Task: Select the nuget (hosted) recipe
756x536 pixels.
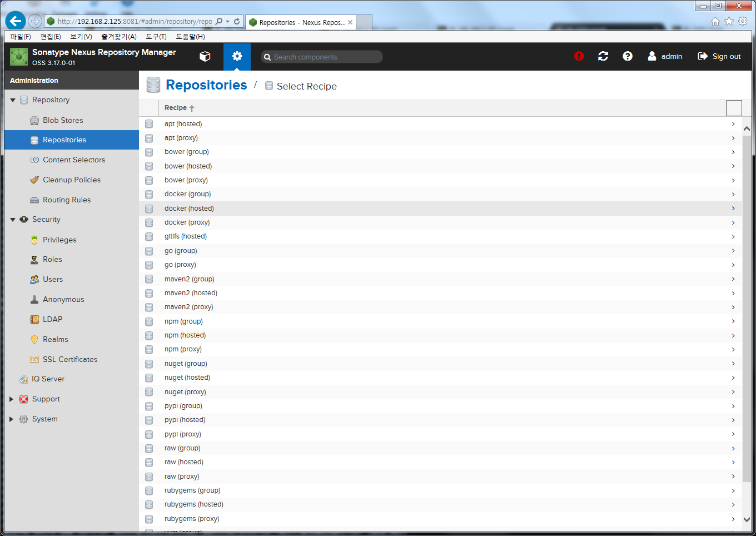Action: click(x=441, y=378)
